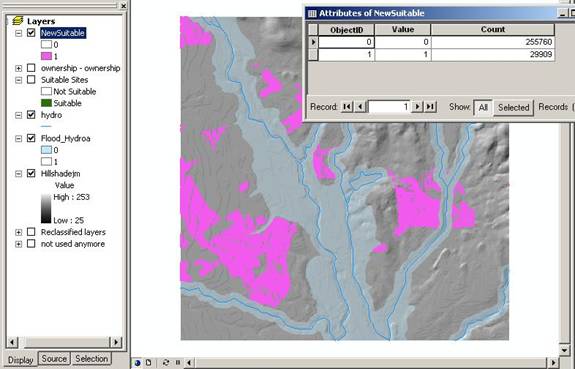Go to previous record in attribute table

(x=360, y=107)
